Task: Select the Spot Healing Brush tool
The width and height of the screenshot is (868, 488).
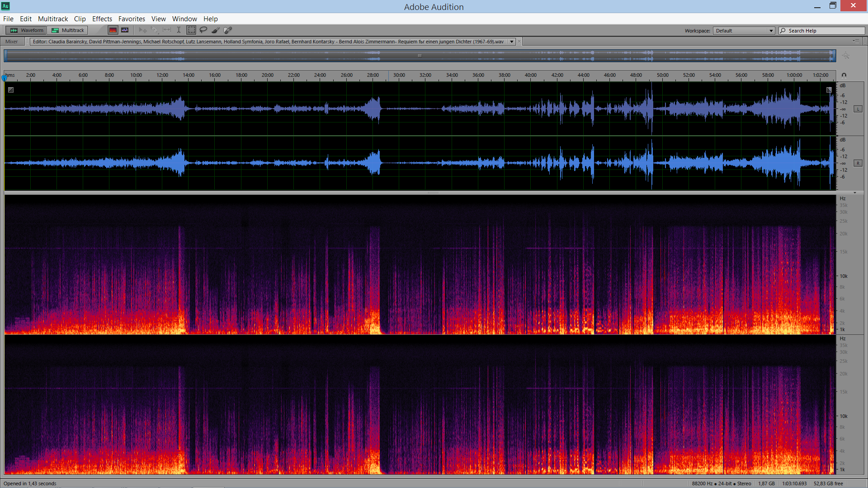Action: click(x=228, y=30)
